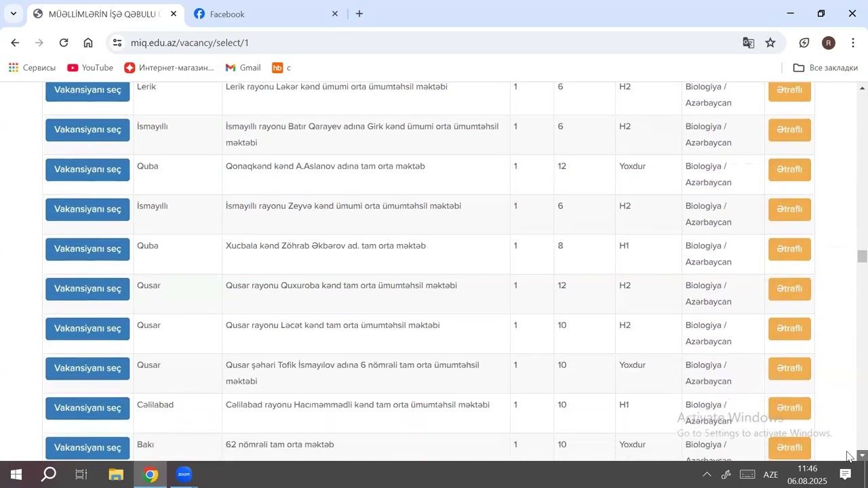Switch to MÜƏLLİMLƏRİN İŞƏ QƏBULU tab

pos(105,14)
